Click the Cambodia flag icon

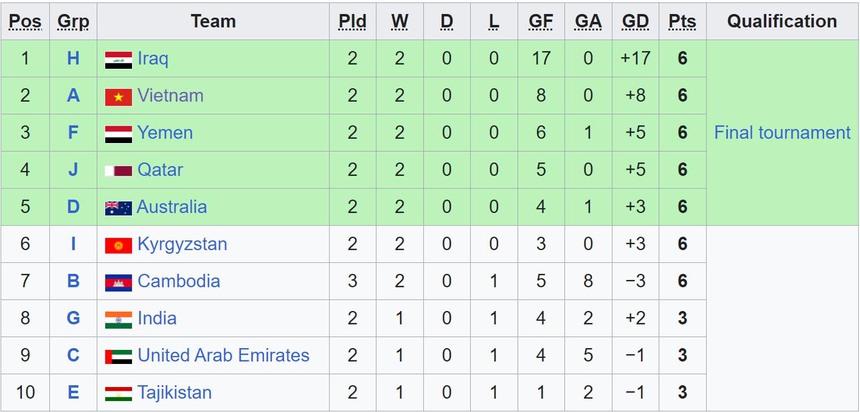(x=118, y=282)
